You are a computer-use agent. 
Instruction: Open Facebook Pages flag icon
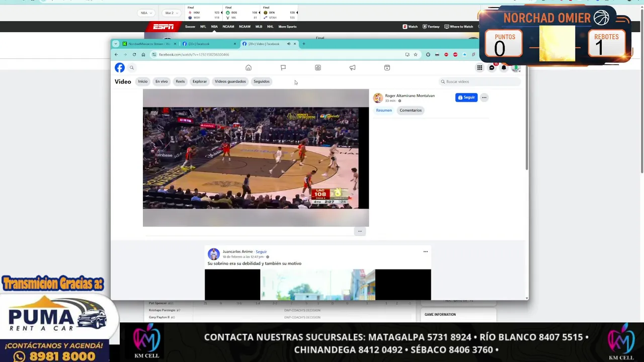pyautogui.click(x=283, y=67)
